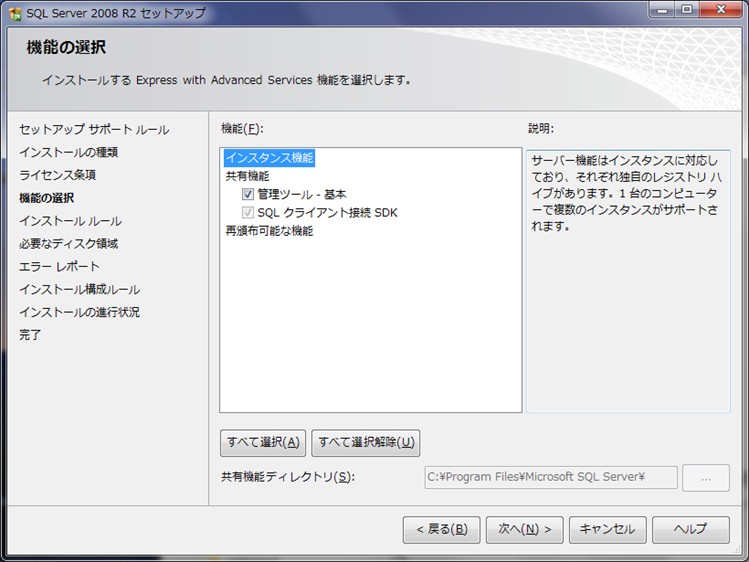
Task: Go to インストールの進行状況 step
Action: point(79,312)
